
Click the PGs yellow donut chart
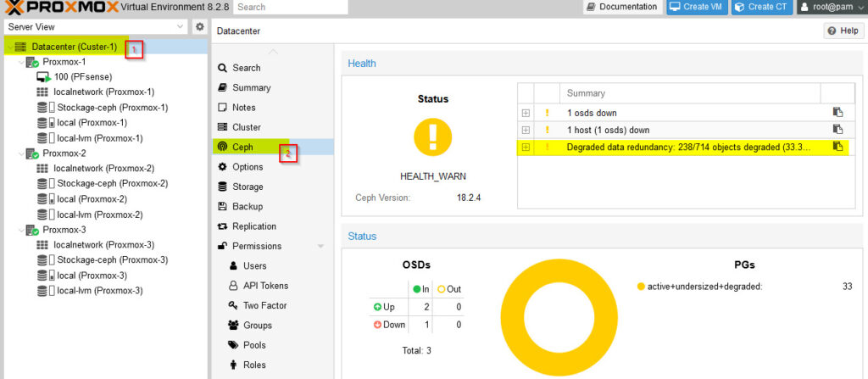pyautogui.click(x=559, y=316)
